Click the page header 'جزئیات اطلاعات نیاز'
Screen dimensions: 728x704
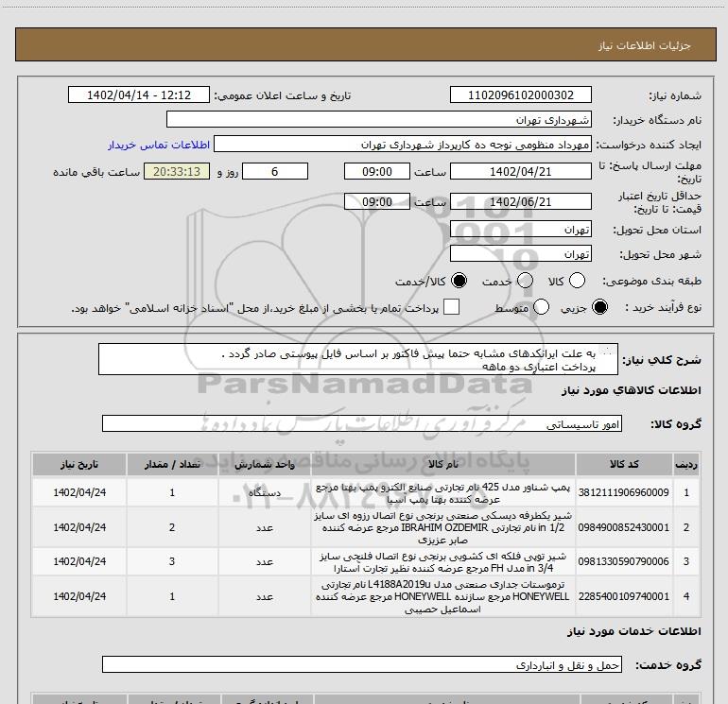[x=644, y=45]
